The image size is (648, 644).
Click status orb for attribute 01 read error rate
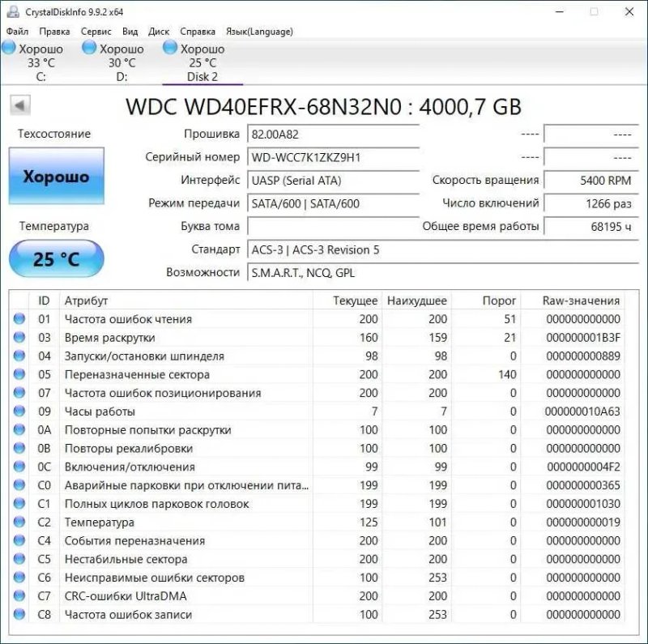[x=19, y=318]
